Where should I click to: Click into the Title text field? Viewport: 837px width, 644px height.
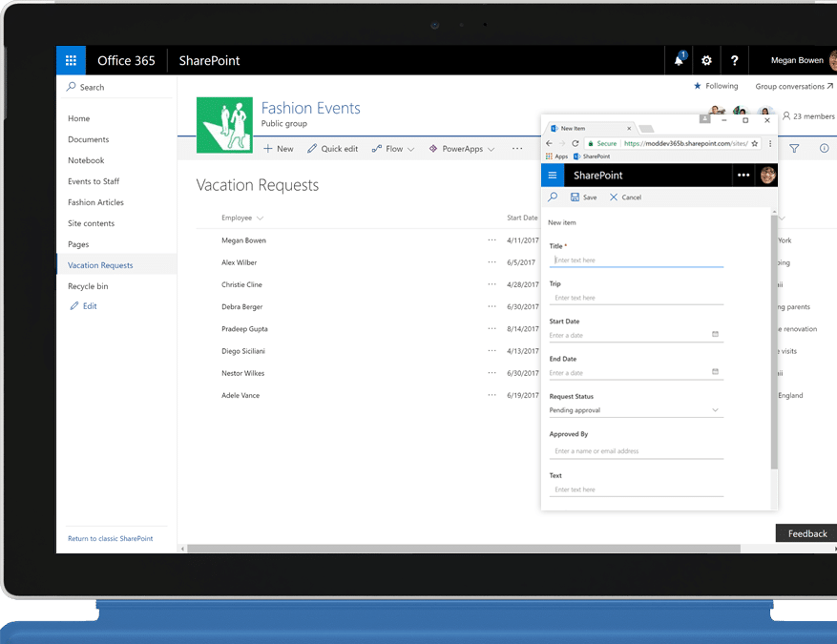click(x=636, y=260)
